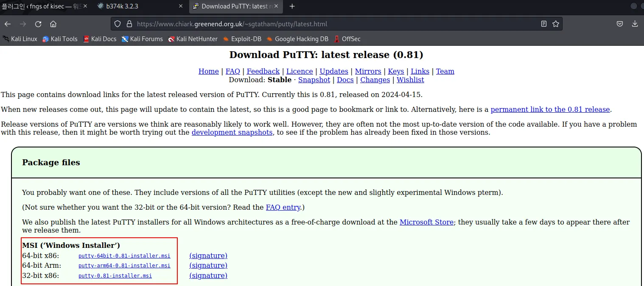Image resolution: width=644 pixels, height=286 pixels.
Task: Open the Feedback link
Action: [263, 71]
